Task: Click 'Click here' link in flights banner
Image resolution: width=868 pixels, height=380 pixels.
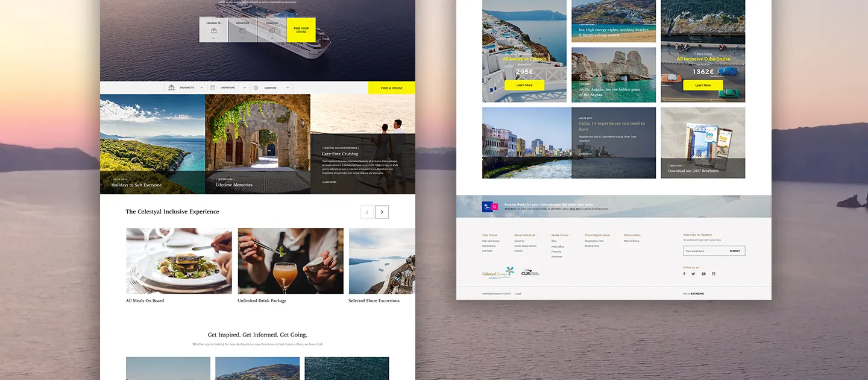Action: coord(575,209)
